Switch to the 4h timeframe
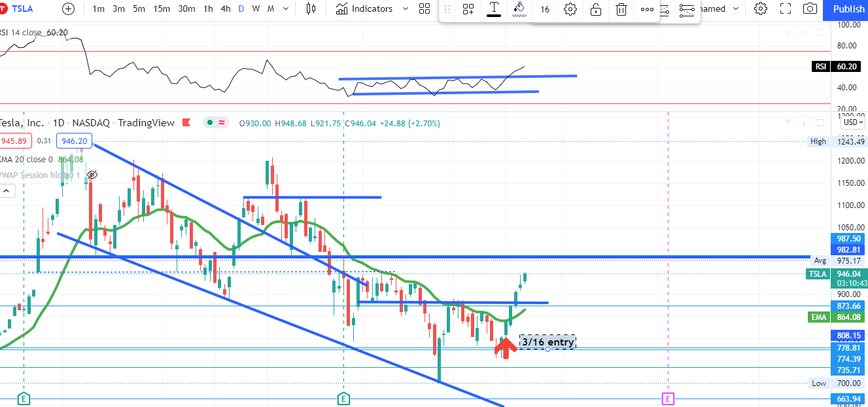Viewport: 868px width, 407px height. click(226, 9)
